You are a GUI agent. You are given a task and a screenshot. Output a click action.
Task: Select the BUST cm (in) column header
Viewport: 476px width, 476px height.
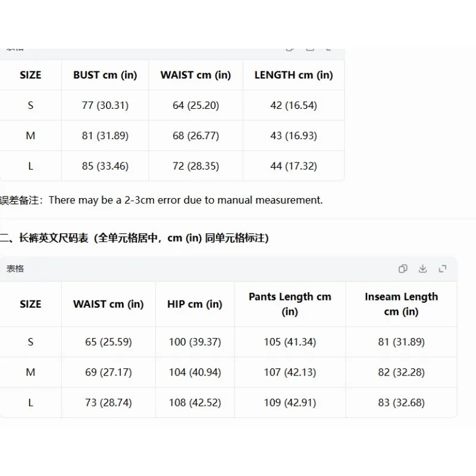pos(105,75)
